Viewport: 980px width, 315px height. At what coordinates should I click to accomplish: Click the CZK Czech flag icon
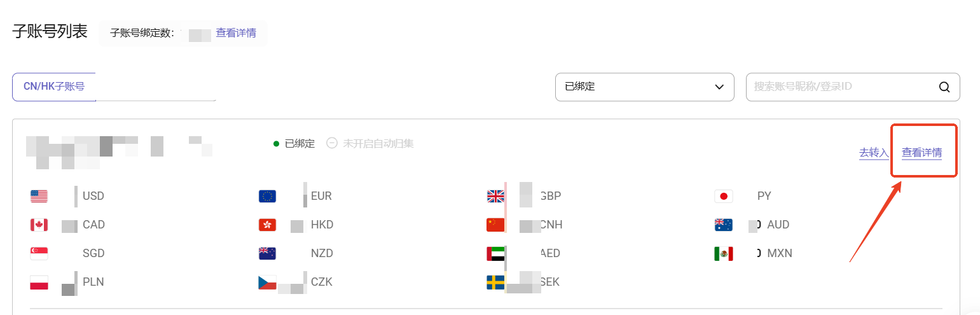(x=267, y=282)
